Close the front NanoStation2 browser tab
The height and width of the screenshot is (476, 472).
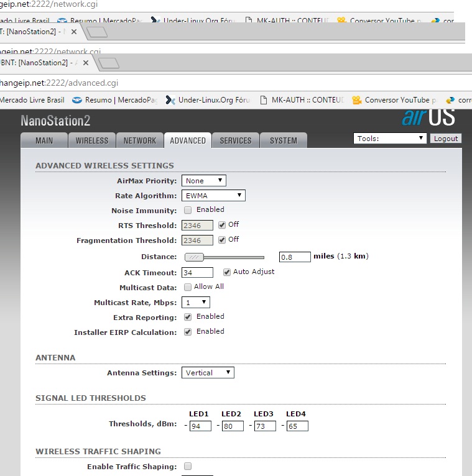[86, 63]
